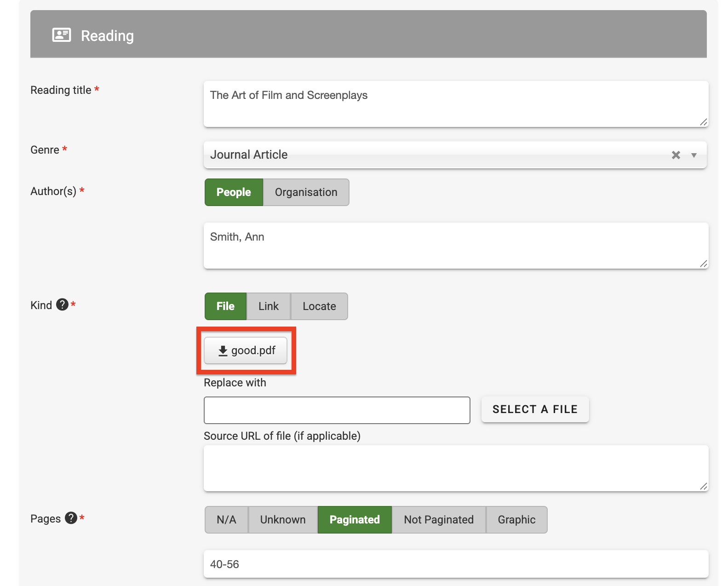Set pages option to N/A
Image resolution: width=728 pixels, height=586 pixels.
(x=226, y=520)
